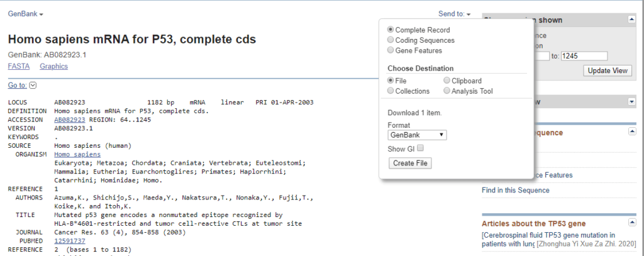Click collapse icon above Find in this Sequence
This screenshot has height=256, width=644.
(x=631, y=132)
